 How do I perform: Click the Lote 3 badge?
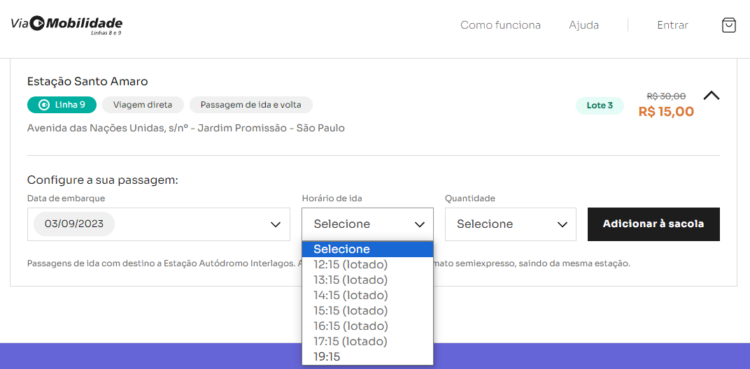(x=600, y=106)
